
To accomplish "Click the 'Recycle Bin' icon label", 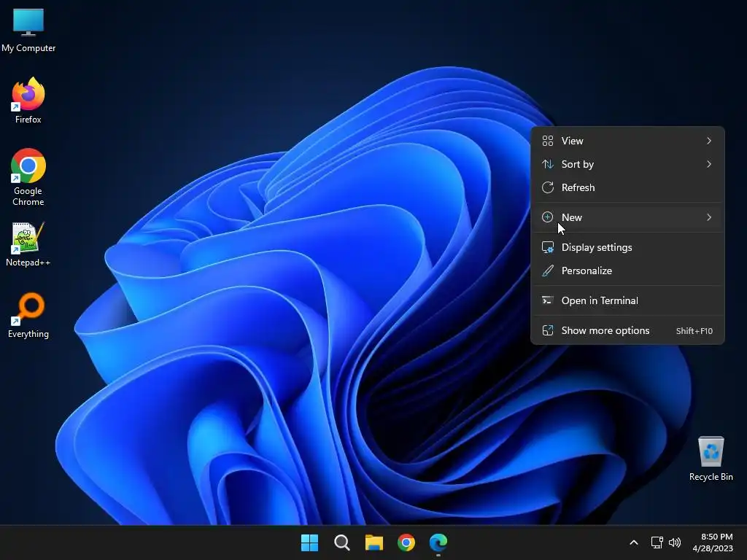I will pyautogui.click(x=711, y=477).
